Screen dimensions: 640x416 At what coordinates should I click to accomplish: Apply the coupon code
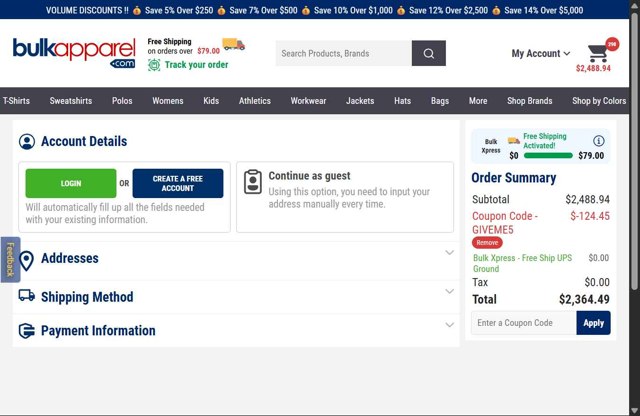(593, 323)
